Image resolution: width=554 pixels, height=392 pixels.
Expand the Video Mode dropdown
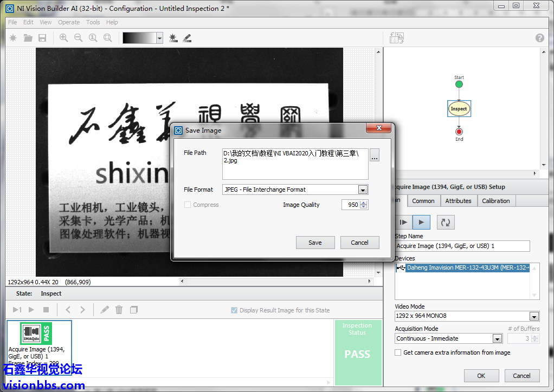coord(534,316)
